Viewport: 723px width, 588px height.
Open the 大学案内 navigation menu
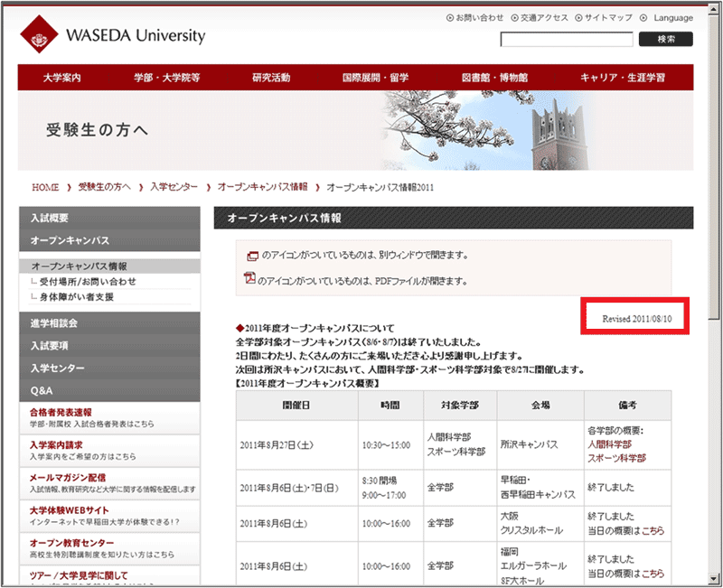coord(62,78)
